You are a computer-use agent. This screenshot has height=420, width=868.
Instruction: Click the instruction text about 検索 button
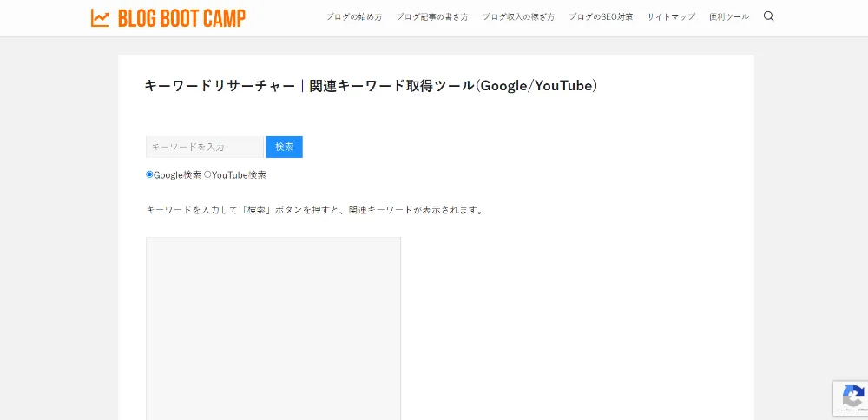(315, 210)
